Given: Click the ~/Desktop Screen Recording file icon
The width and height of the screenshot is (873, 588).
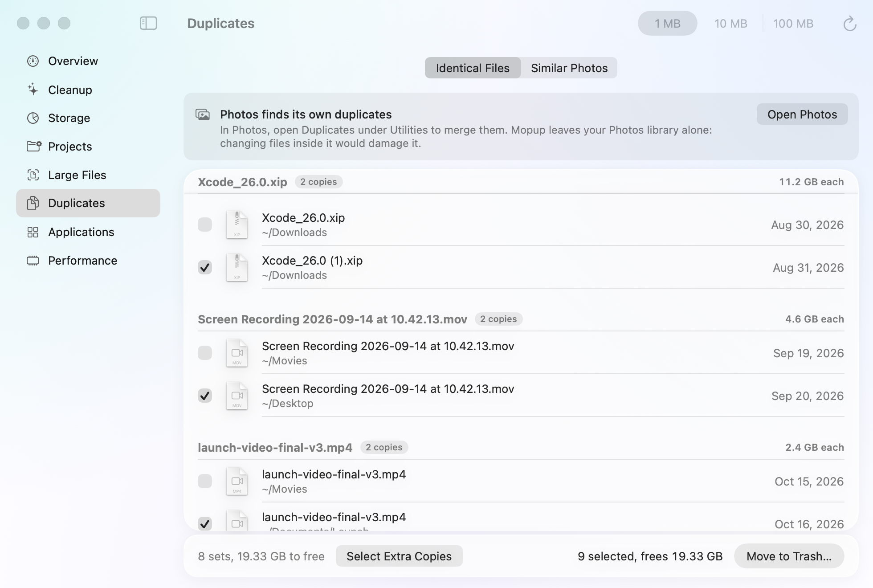Looking at the screenshot, I should 237,396.
